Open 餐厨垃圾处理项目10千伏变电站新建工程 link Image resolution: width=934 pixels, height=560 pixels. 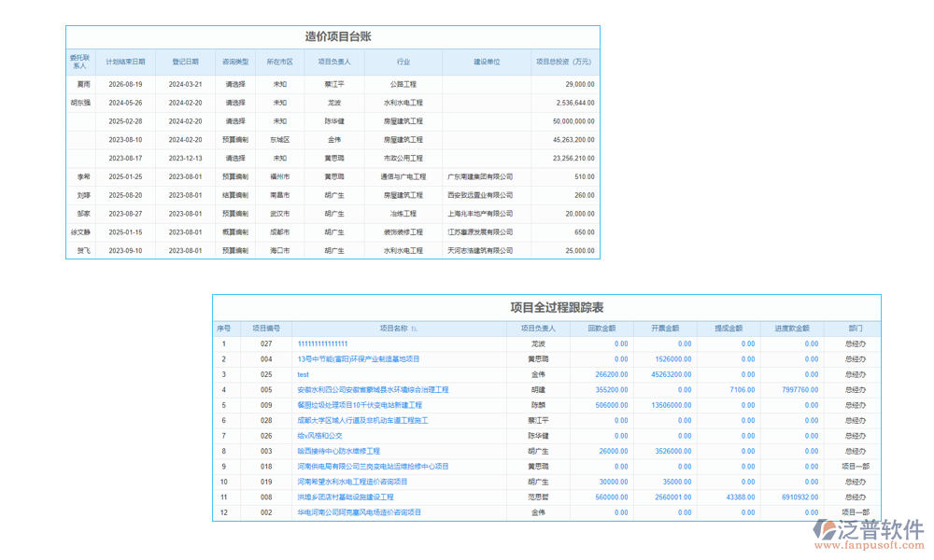click(360, 405)
